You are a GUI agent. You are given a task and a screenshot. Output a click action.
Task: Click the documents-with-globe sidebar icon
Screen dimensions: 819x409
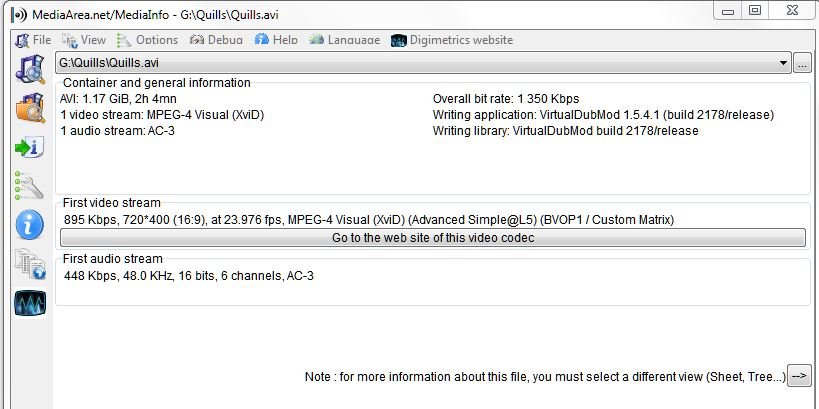(x=30, y=264)
